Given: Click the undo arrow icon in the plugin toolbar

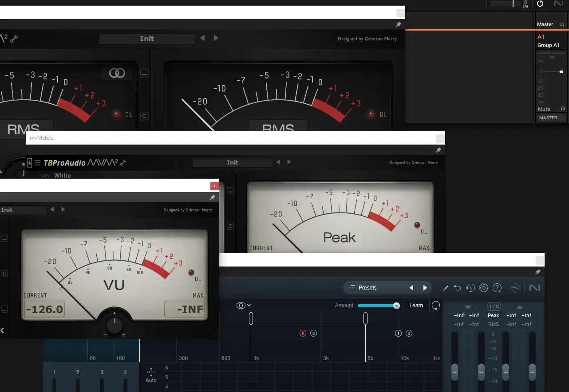Looking at the screenshot, I should [457, 287].
